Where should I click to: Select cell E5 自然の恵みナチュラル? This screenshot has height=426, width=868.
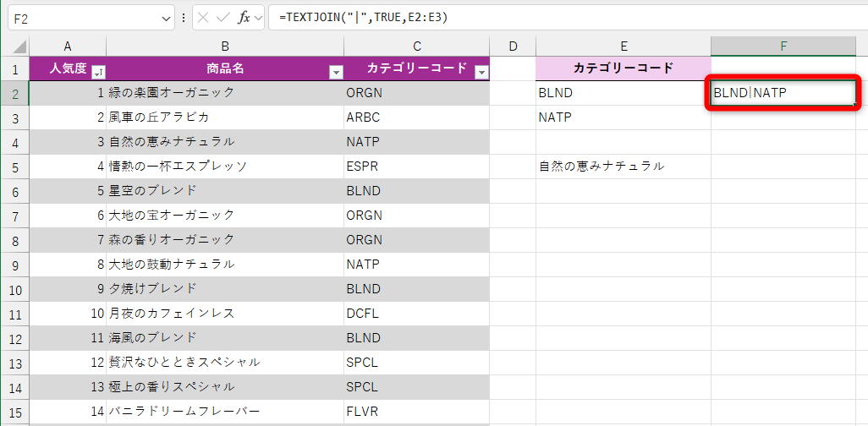624,166
